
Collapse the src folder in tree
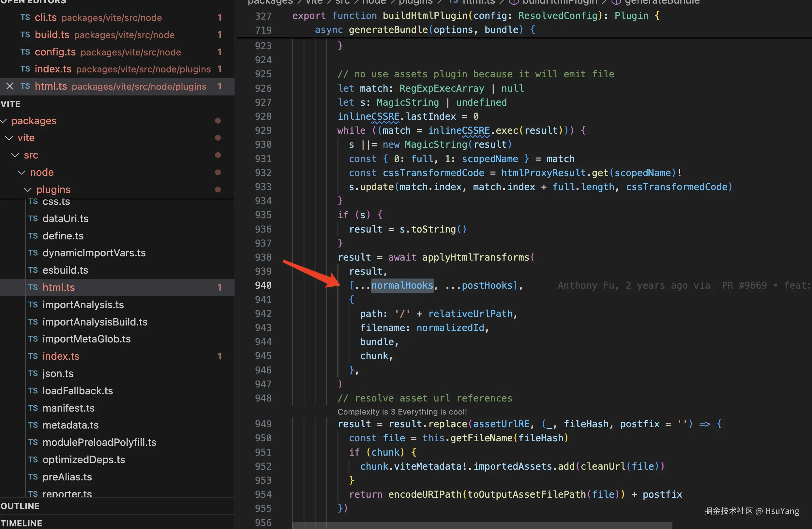coord(15,155)
